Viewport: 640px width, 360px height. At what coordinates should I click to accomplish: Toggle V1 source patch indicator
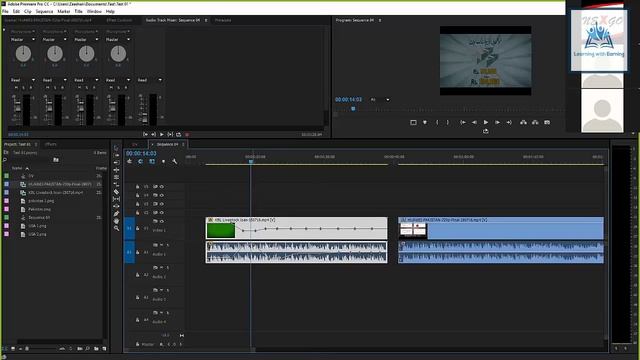tap(129, 228)
